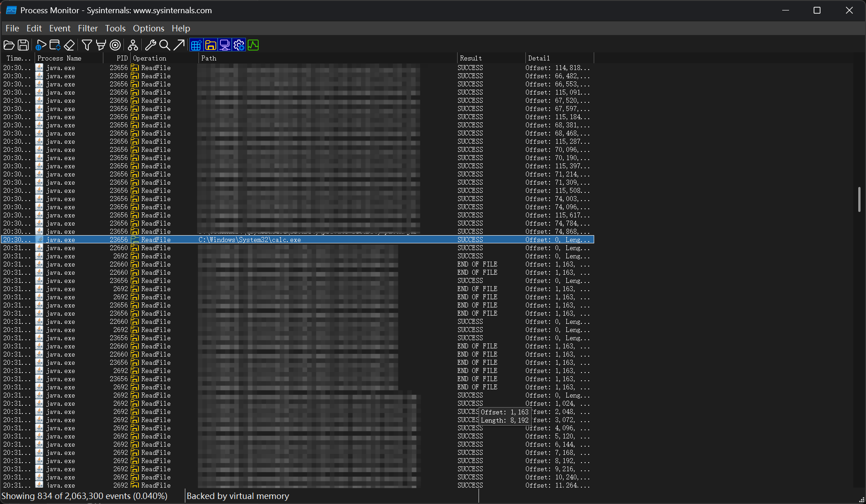Click the Save log toolbar icon
This screenshot has height=504, width=866.
click(x=23, y=45)
